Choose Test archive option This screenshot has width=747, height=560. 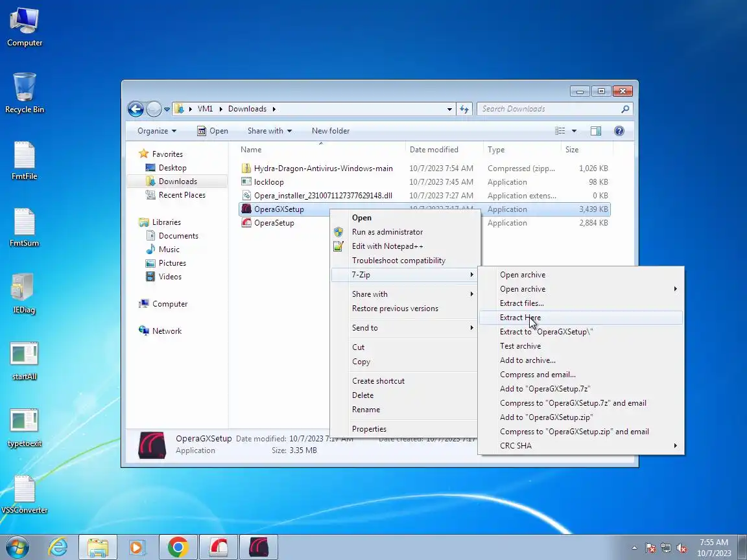click(x=581, y=346)
